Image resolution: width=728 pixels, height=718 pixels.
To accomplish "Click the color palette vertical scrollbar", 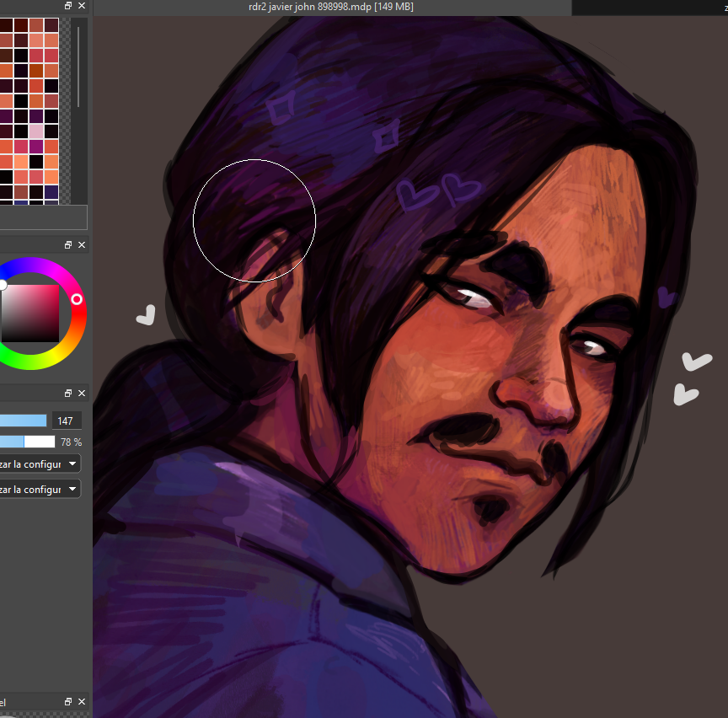I will coord(78,67).
